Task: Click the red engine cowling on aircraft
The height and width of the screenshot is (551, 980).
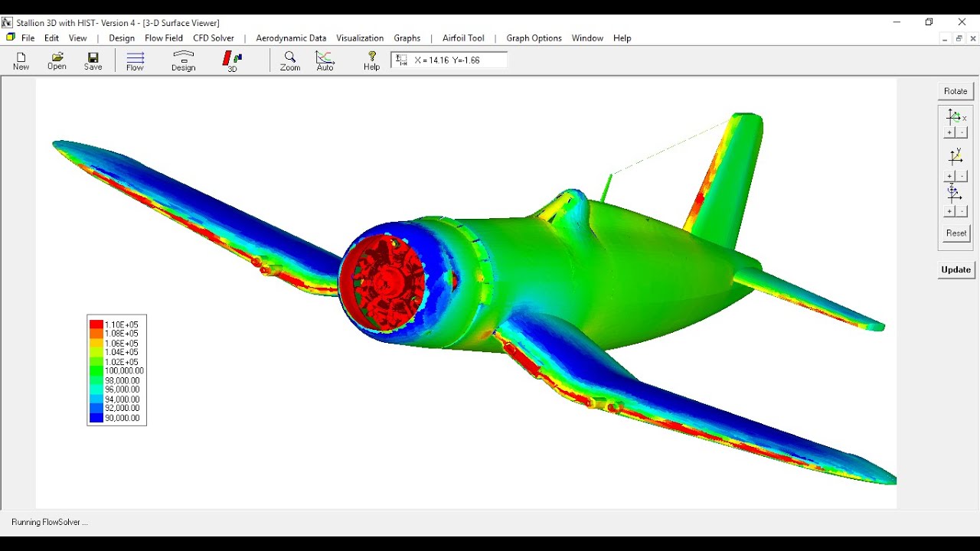Action: (x=381, y=282)
